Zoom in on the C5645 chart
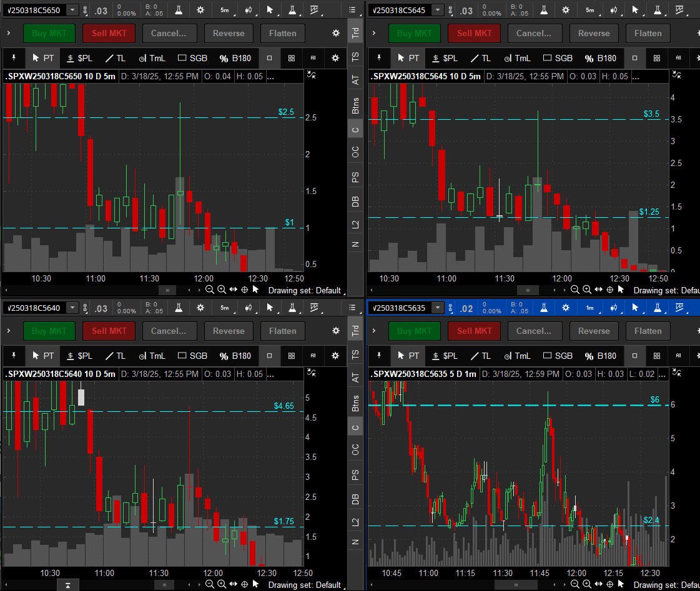 coord(586,290)
